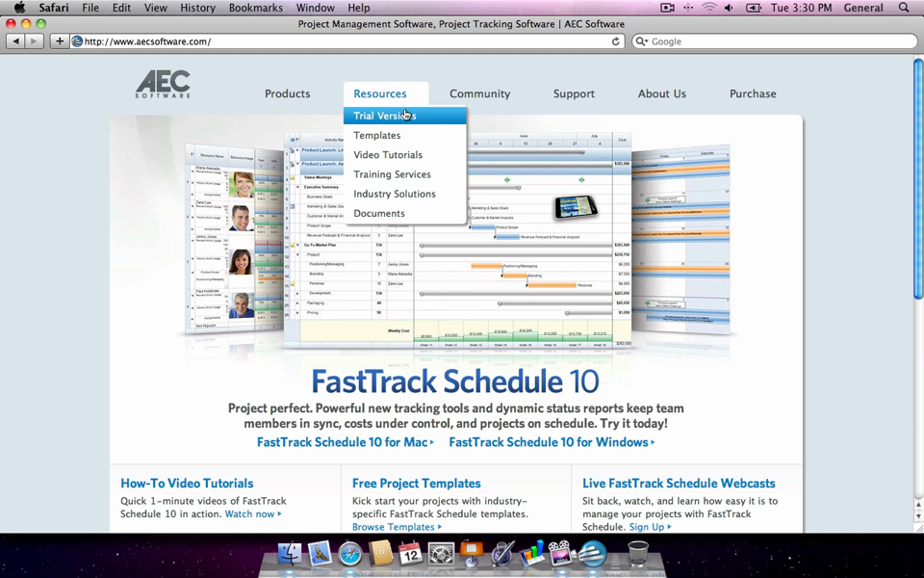Image resolution: width=924 pixels, height=578 pixels.
Task: Open Mail from the Dock
Action: click(x=320, y=554)
